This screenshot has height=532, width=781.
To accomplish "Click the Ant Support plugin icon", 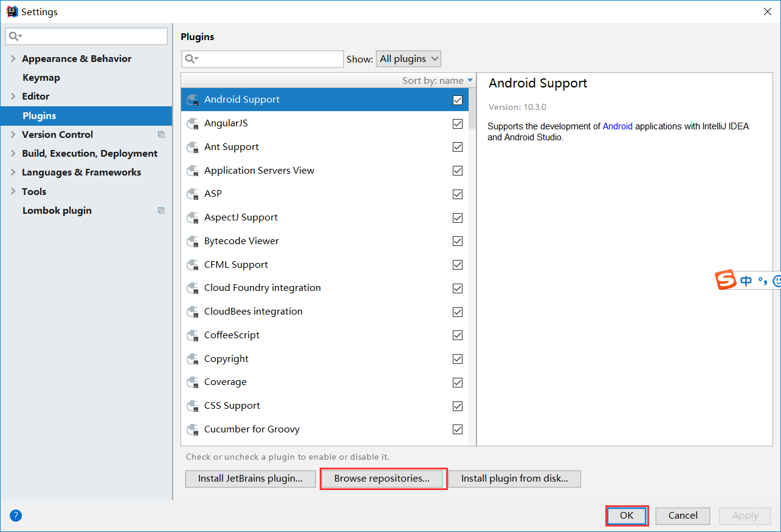I will (x=193, y=148).
